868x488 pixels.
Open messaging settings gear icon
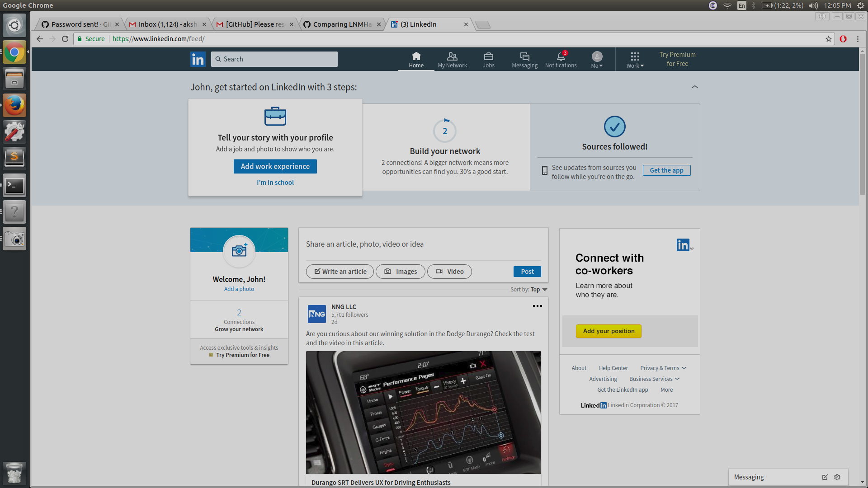[x=837, y=477]
